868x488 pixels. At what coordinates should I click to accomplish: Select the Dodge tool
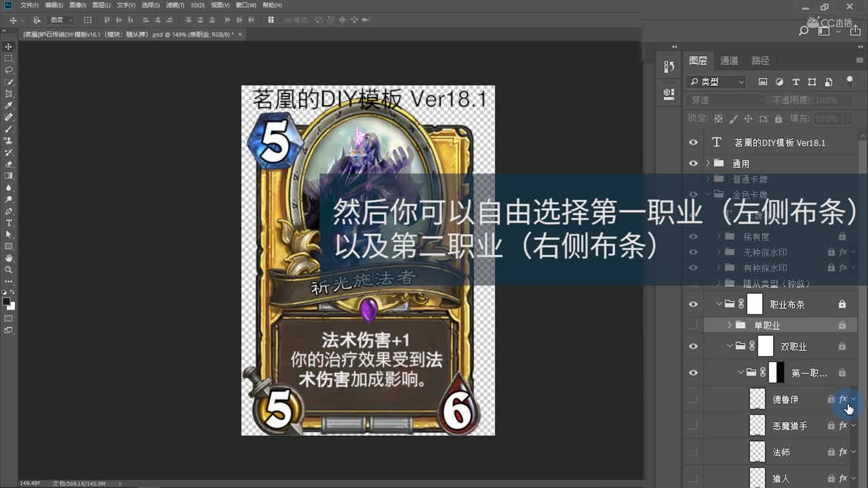pyautogui.click(x=9, y=199)
